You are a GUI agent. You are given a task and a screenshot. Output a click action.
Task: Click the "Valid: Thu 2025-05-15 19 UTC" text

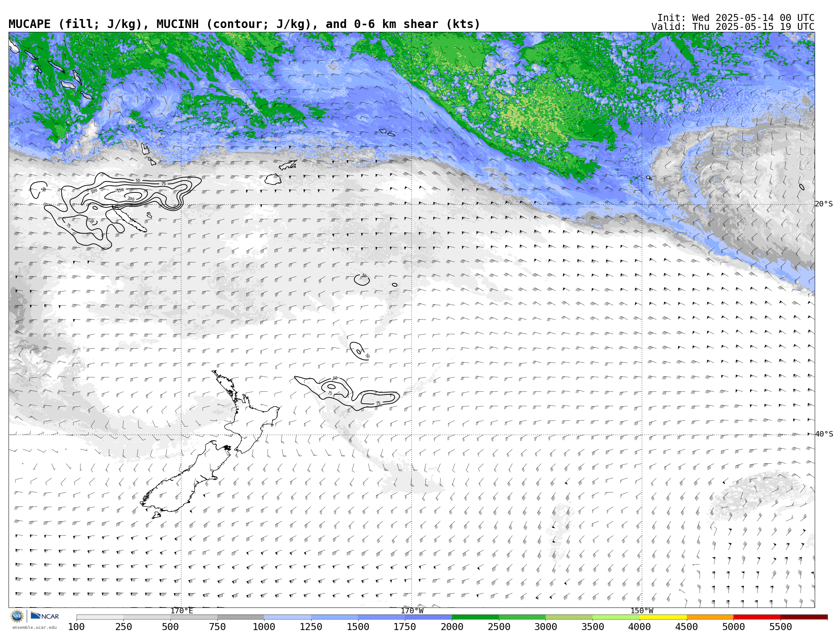(733, 27)
